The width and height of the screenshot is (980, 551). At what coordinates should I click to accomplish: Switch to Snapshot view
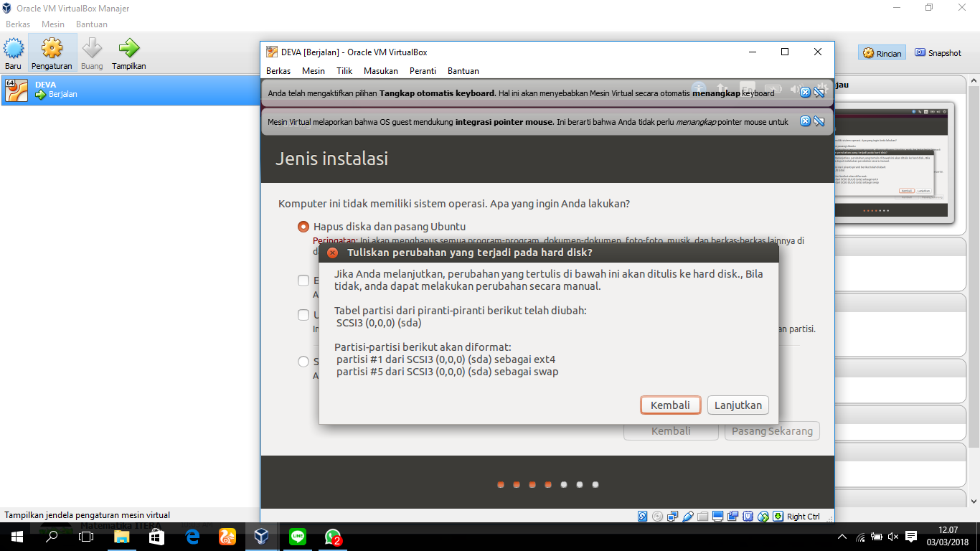938,53
